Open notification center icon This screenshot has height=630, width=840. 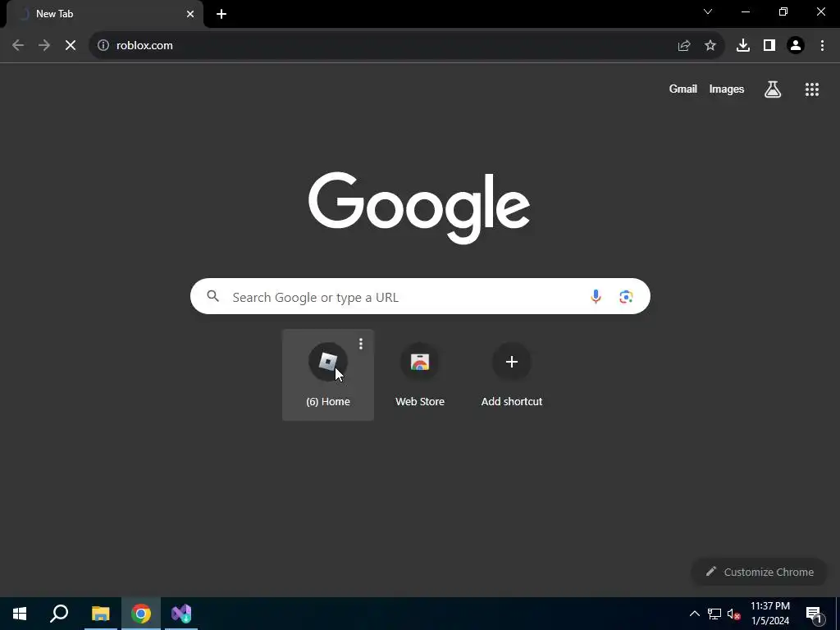pos(814,614)
